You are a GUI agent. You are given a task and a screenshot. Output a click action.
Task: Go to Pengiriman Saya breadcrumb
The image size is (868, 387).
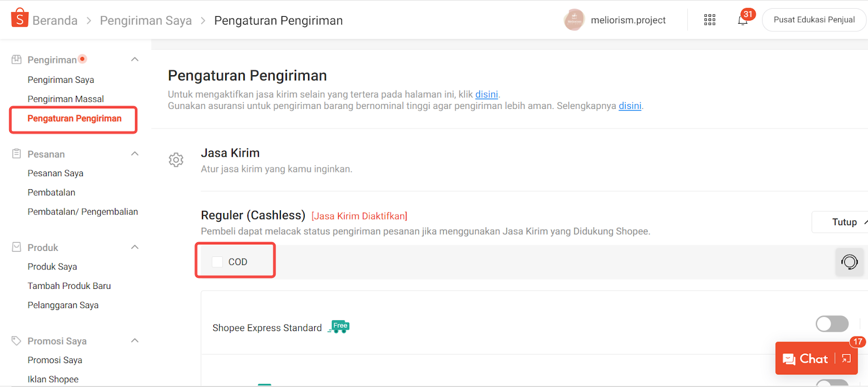[146, 21]
